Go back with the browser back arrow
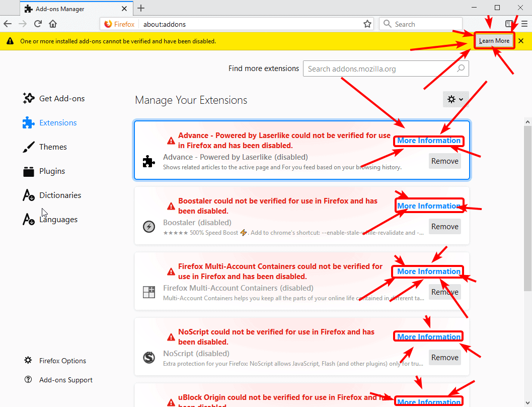 [x=8, y=24]
